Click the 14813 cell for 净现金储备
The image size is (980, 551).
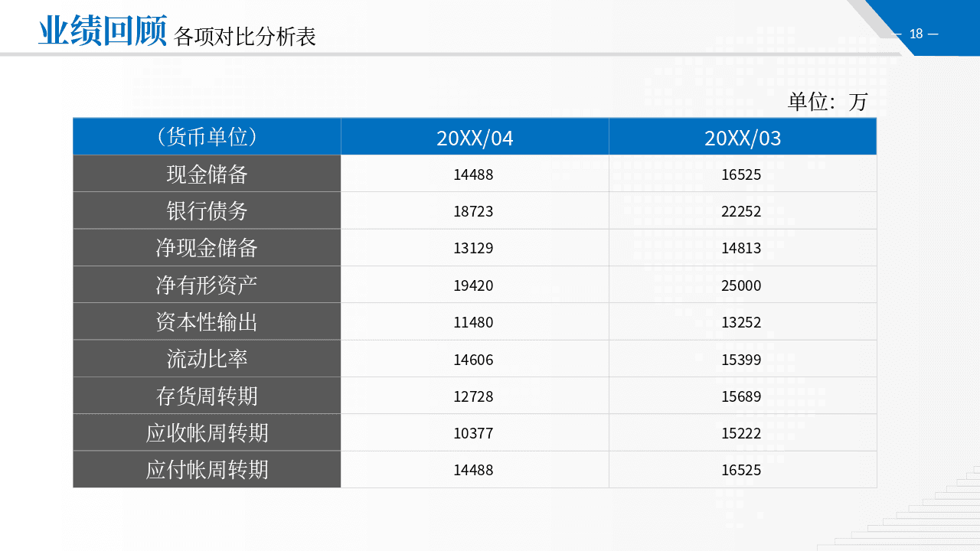pos(743,247)
